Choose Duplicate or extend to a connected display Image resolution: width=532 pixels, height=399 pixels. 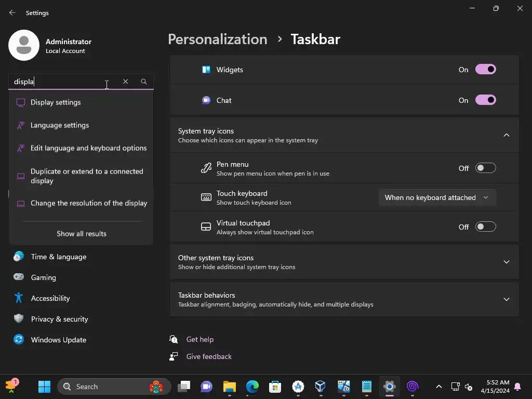click(x=81, y=176)
